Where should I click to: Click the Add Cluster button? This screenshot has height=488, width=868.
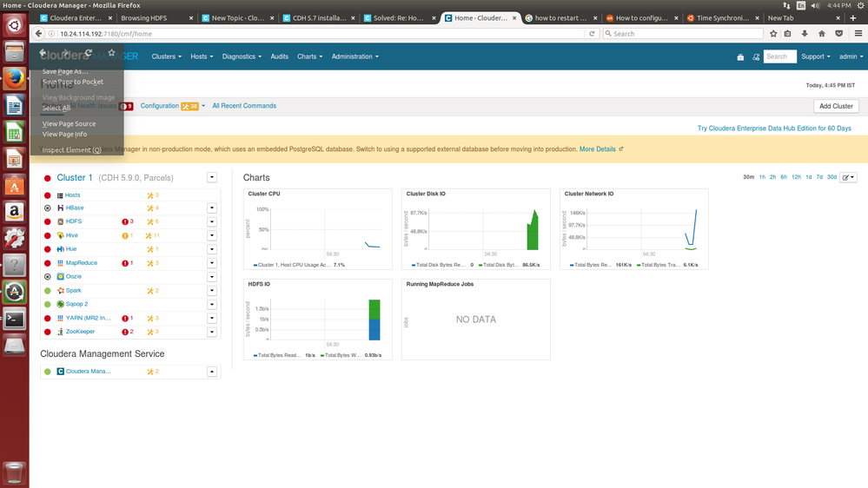click(836, 106)
